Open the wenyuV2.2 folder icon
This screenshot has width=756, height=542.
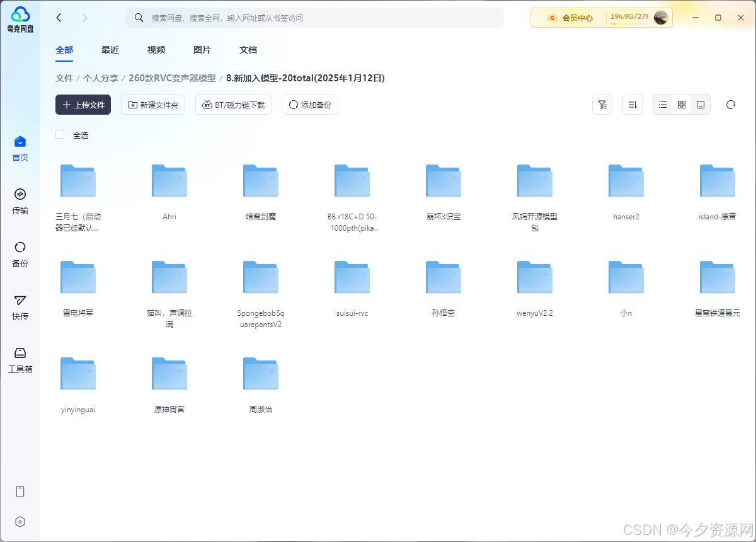tap(535, 277)
